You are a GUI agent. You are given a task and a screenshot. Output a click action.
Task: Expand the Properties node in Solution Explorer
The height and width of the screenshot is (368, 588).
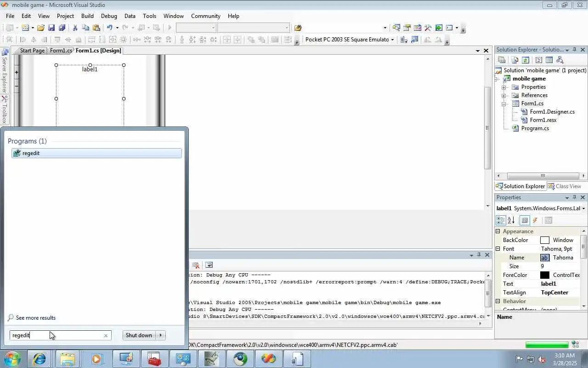504,87
